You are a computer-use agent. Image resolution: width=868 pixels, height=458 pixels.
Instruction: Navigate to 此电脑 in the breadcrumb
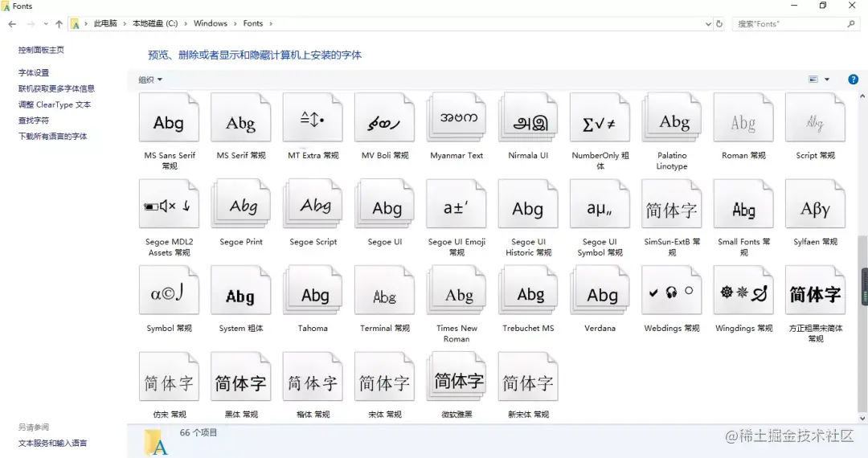(105, 23)
